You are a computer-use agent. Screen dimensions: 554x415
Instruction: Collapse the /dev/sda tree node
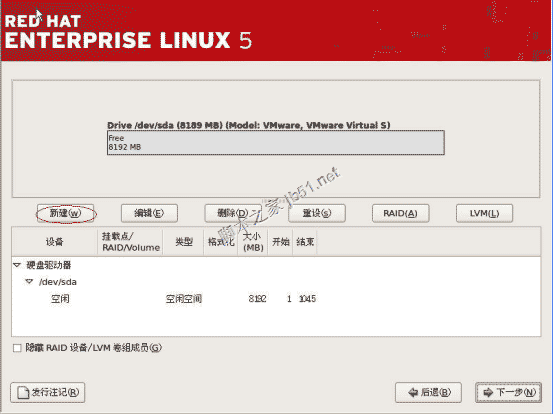(x=29, y=281)
